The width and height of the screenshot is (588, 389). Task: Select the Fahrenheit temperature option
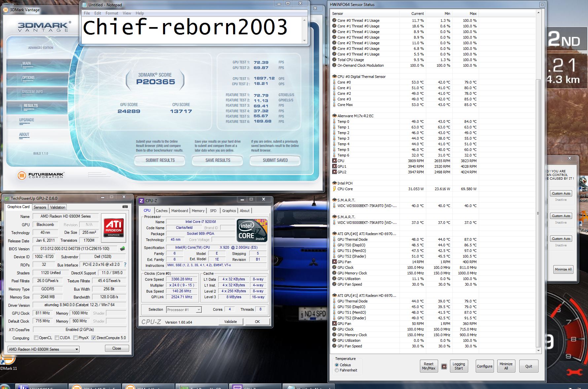click(337, 370)
